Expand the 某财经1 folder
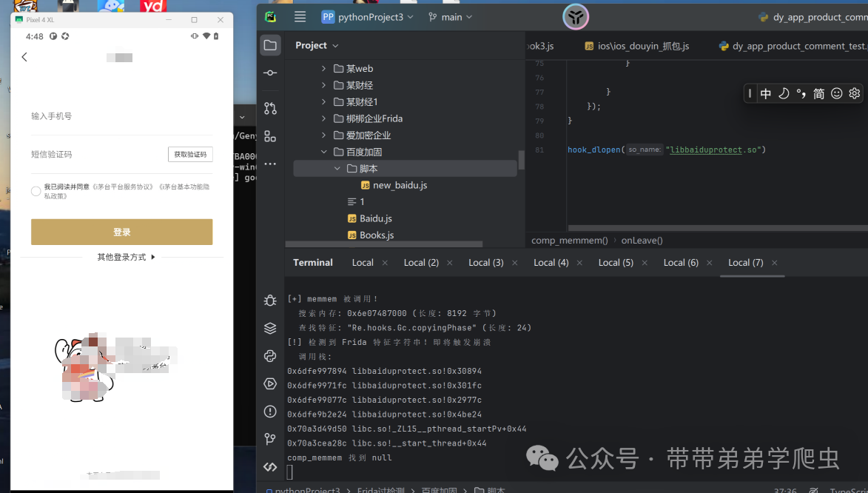868x493 pixels. point(324,102)
